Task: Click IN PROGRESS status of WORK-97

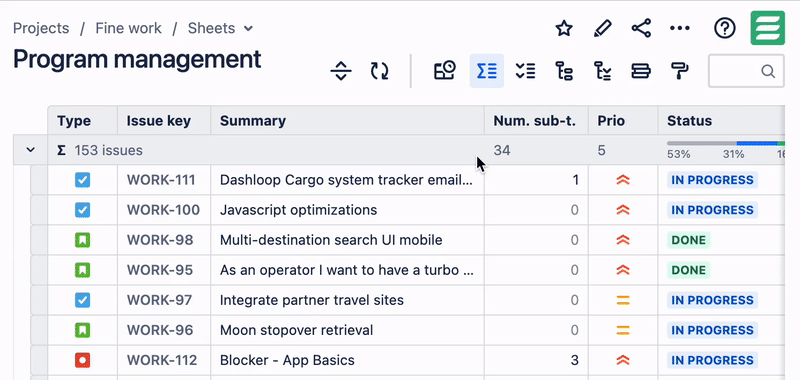Action: [712, 300]
